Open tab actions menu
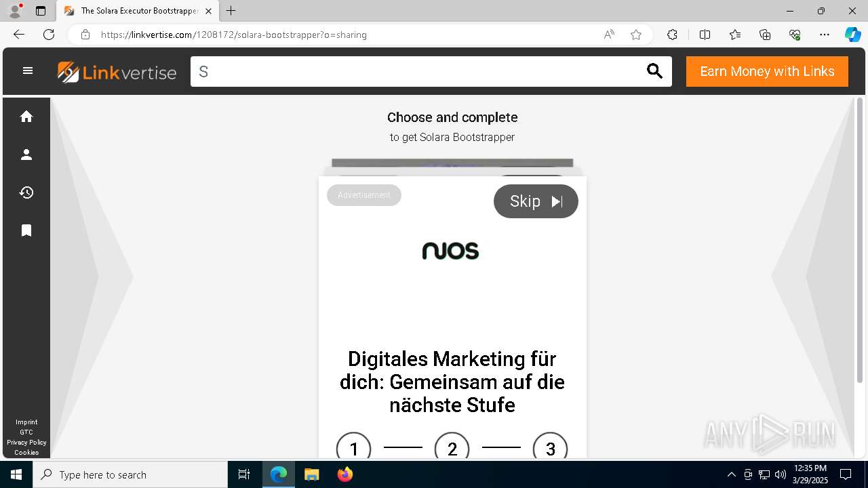This screenshot has width=868, height=488. tap(41, 11)
